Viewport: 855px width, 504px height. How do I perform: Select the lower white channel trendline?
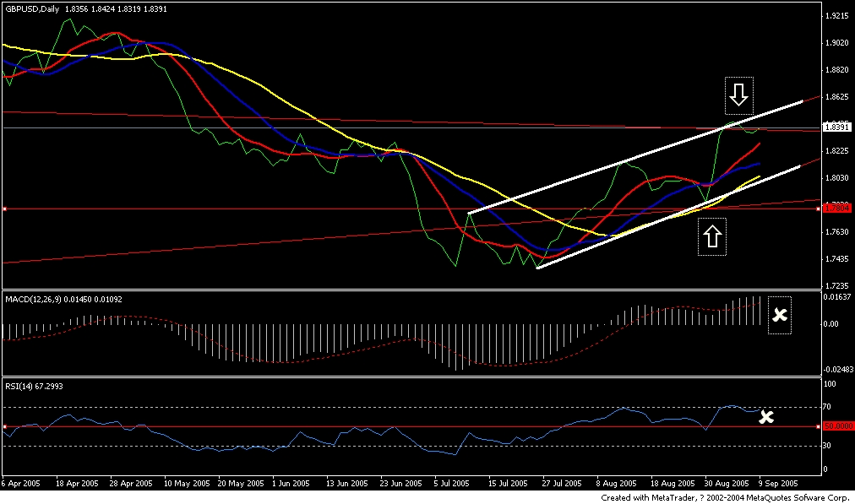click(x=667, y=217)
